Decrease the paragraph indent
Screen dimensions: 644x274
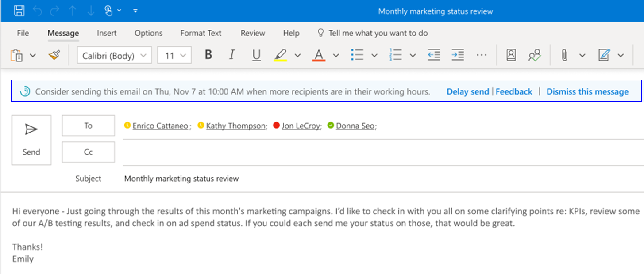click(434, 55)
